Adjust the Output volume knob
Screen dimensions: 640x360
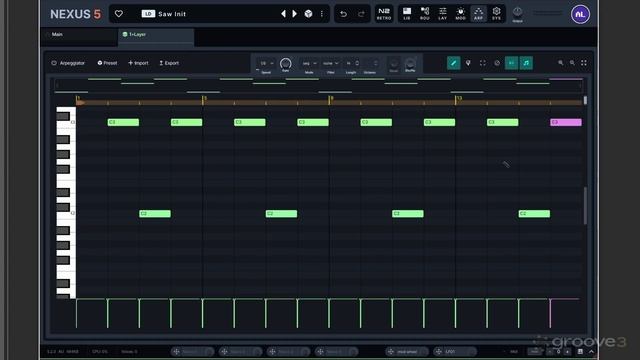pos(517,12)
